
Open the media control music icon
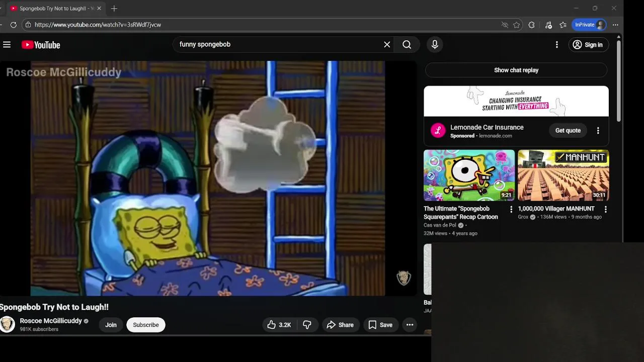tap(548, 25)
